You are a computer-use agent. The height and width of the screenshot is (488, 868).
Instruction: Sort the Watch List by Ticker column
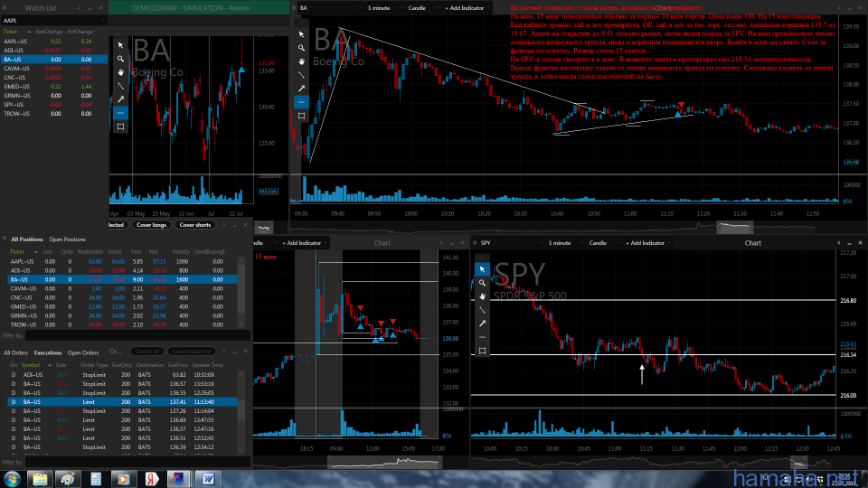(x=10, y=32)
